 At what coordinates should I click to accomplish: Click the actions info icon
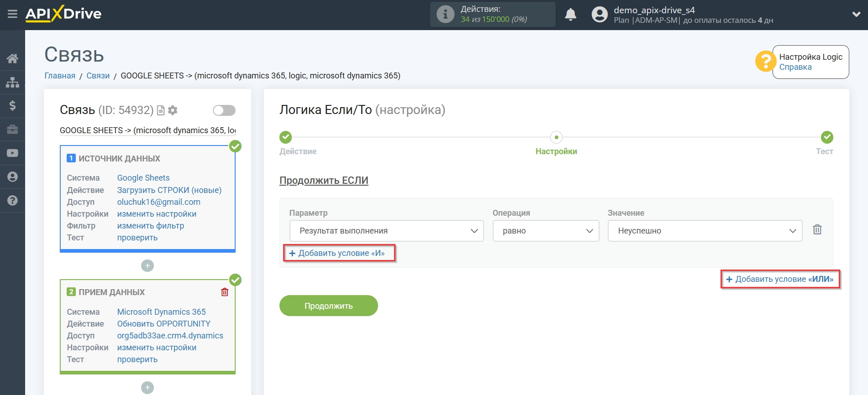click(445, 14)
